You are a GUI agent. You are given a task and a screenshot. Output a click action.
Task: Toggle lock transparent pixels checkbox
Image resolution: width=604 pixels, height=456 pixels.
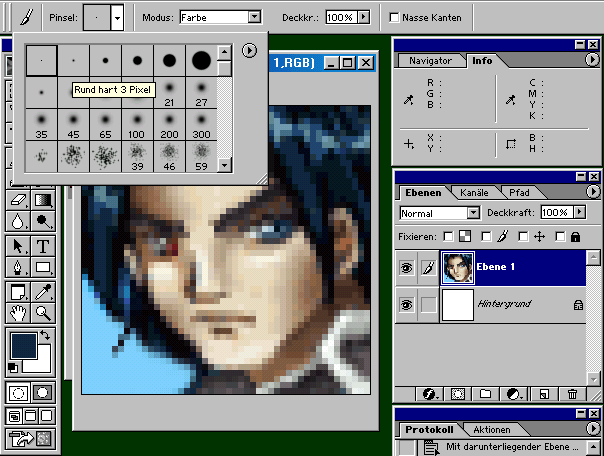(448, 236)
